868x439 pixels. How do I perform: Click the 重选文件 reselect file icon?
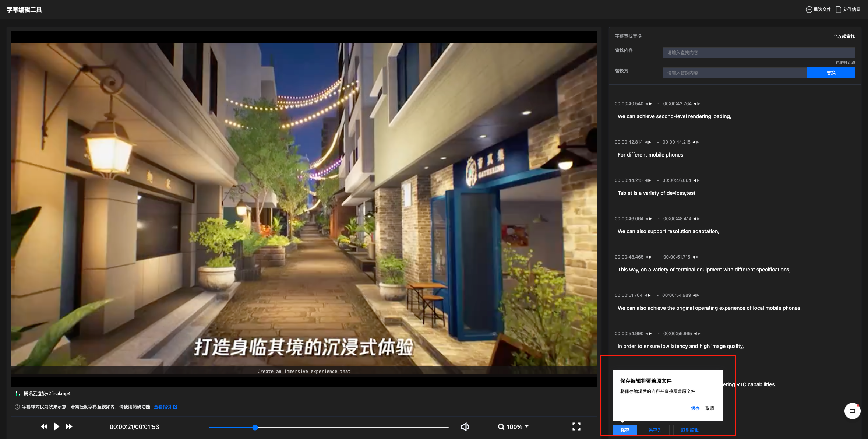(809, 10)
